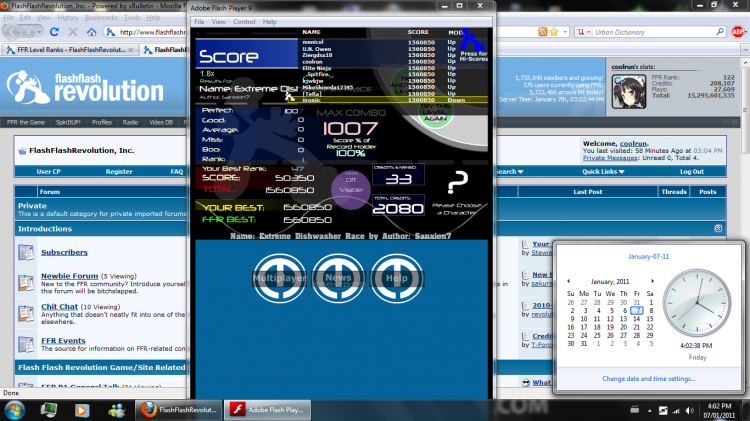Viewport: 750px width, 421px height.
Task: Open Chit Chat forum link
Action: [x=59, y=307]
